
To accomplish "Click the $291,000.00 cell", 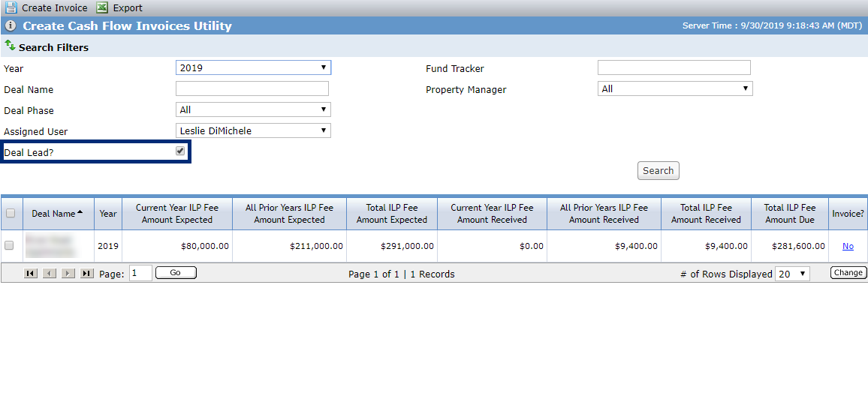I will pos(392,246).
